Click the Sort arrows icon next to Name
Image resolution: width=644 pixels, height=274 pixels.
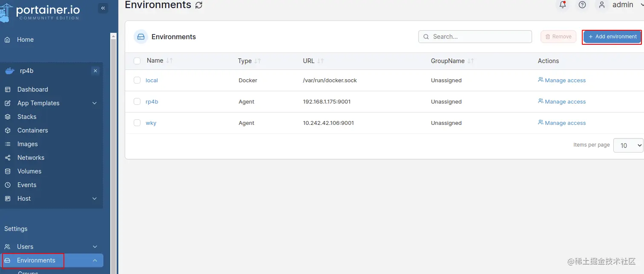coord(170,61)
